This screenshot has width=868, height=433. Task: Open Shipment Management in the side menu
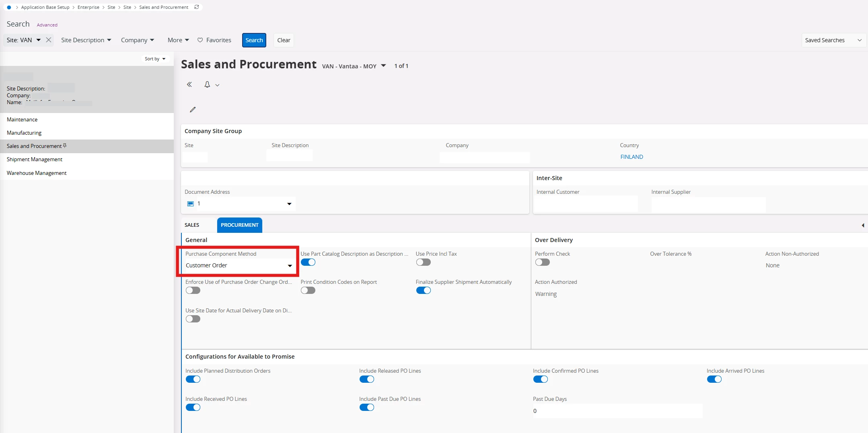point(87,159)
